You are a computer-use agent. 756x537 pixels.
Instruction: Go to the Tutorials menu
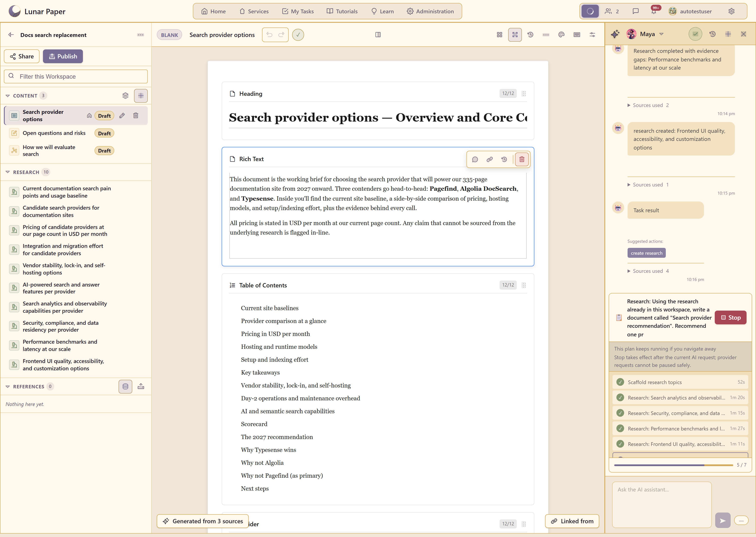pyautogui.click(x=342, y=11)
